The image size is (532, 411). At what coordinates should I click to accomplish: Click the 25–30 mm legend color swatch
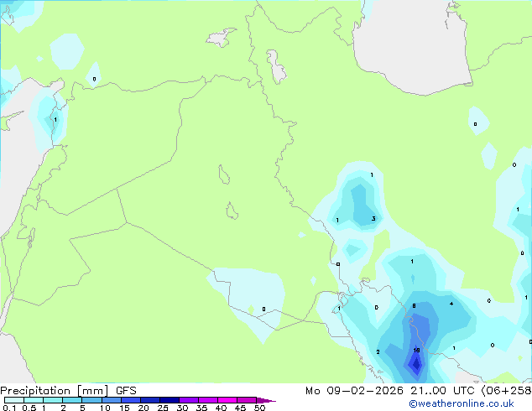tap(169, 400)
